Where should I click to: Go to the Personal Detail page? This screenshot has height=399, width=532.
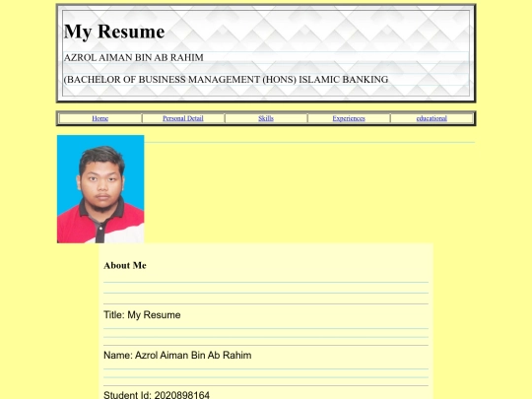[x=183, y=118]
